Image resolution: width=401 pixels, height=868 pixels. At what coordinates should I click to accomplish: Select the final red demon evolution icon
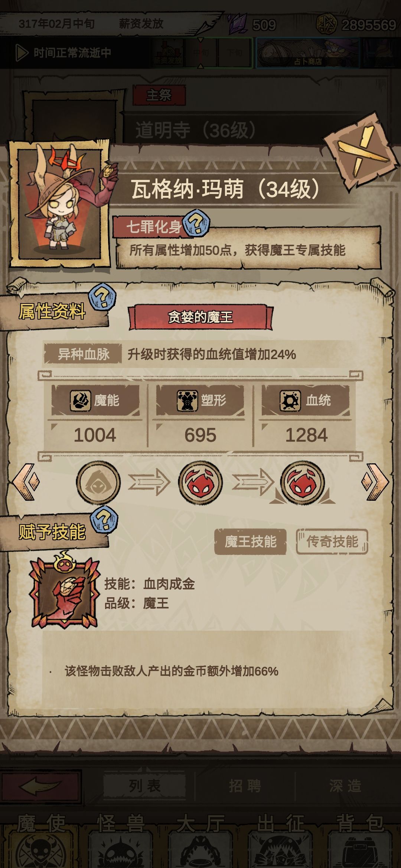302,483
